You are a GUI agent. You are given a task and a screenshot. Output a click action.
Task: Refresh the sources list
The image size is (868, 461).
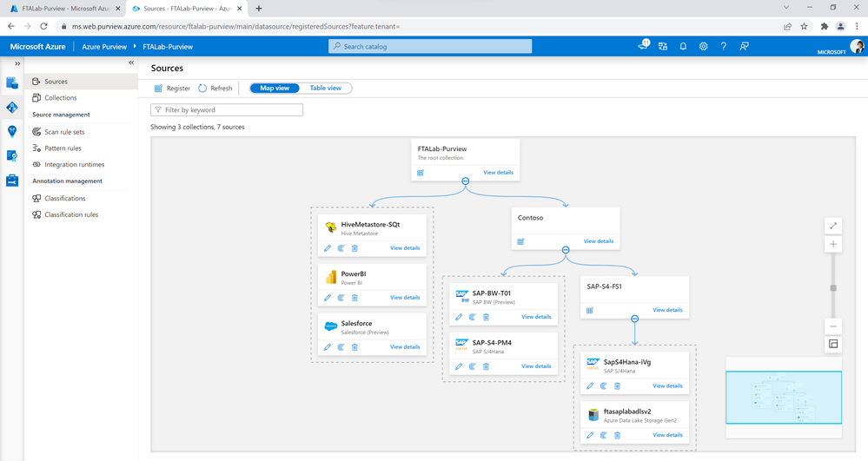click(215, 88)
